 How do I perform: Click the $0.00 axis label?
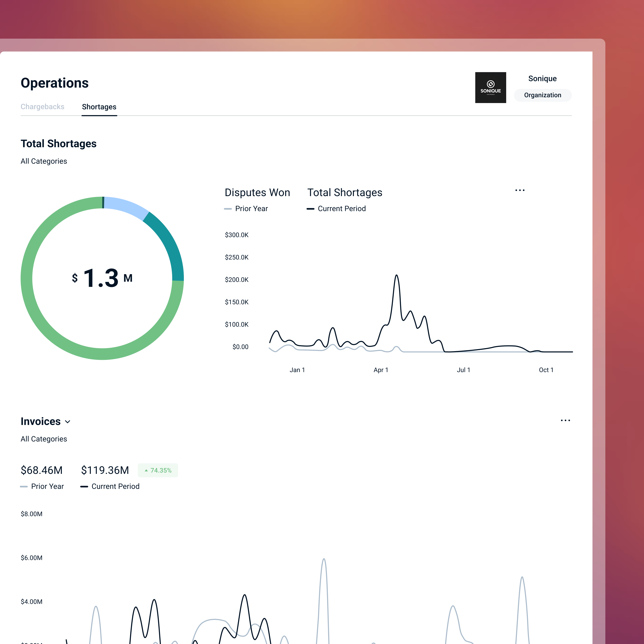(x=240, y=347)
